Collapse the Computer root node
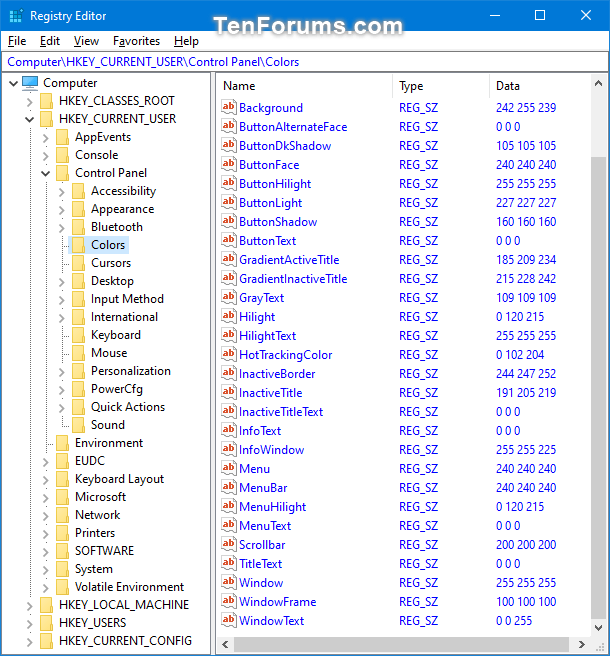Screen dimensions: 610x656 13,83
